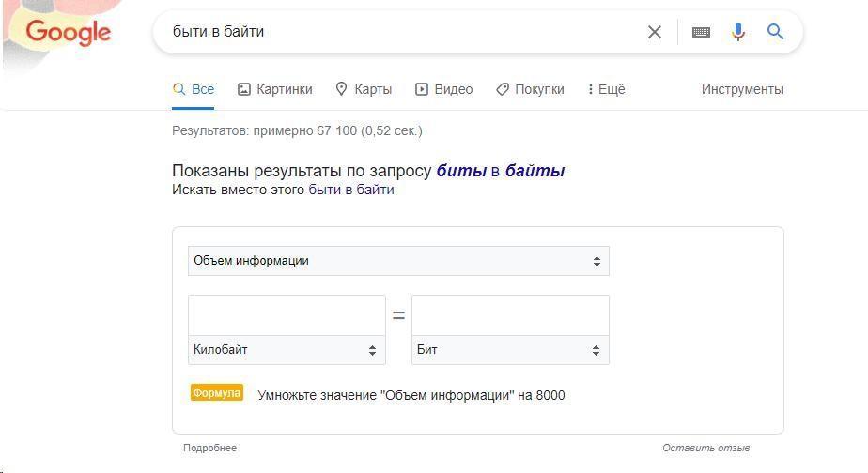Open the Видео tab
This screenshot has width=868, height=473.
(444, 89)
